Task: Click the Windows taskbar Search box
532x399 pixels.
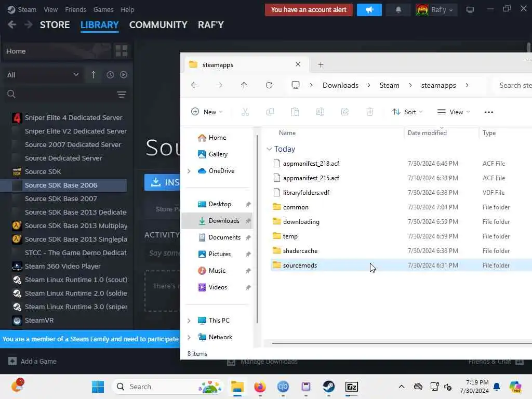Action: click(x=168, y=387)
